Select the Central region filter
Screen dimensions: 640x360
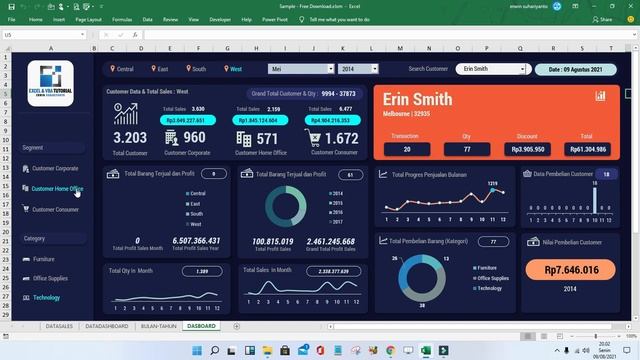pyautogui.click(x=122, y=69)
